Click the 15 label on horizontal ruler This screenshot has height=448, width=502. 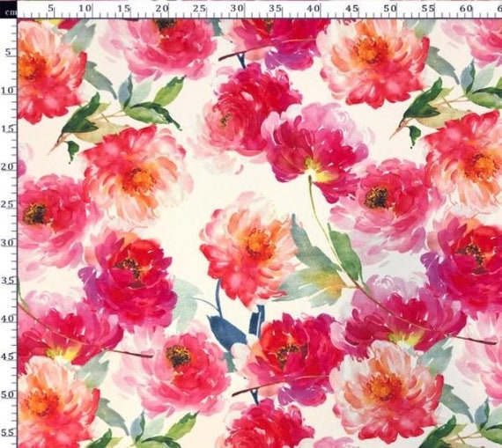click(123, 8)
